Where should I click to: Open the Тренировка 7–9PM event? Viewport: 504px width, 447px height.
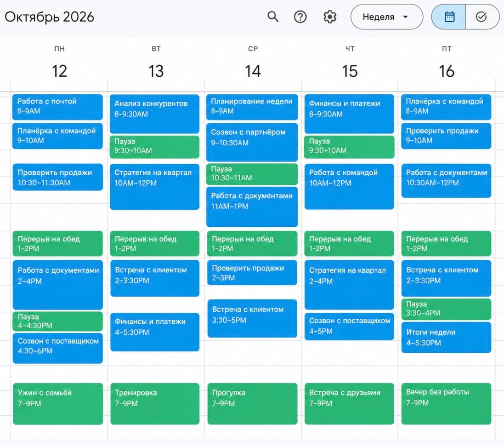point(155,404)
